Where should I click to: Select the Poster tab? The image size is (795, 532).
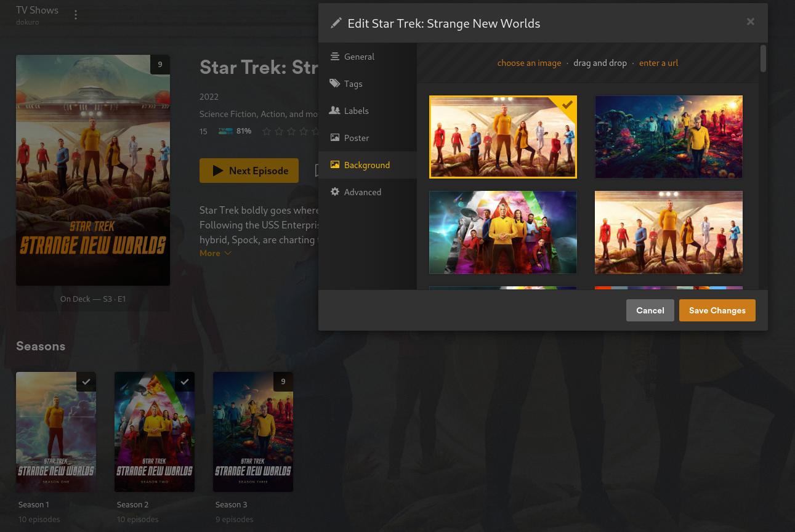click(x=368, y=138)
